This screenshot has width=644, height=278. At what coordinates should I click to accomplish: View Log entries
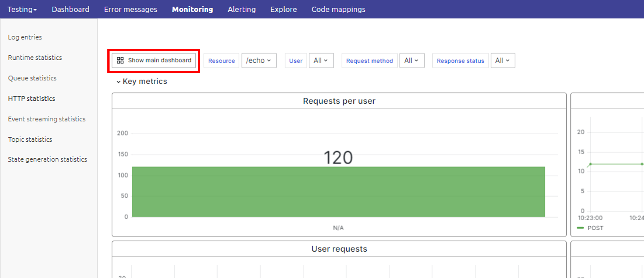click(24, 37)
